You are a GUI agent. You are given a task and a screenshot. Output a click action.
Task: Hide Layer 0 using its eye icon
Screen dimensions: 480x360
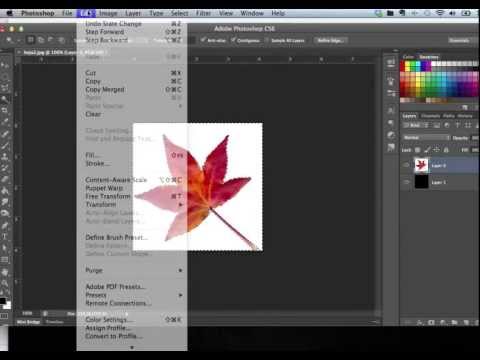click(x=406, y=165)
